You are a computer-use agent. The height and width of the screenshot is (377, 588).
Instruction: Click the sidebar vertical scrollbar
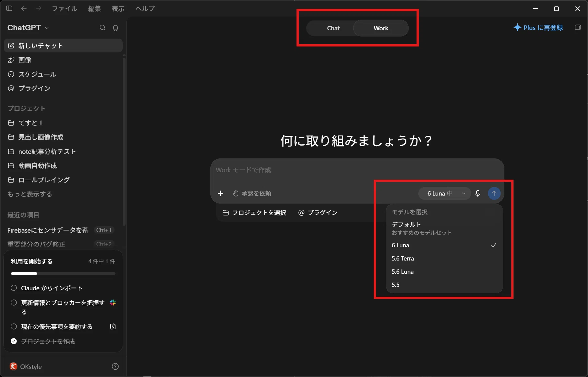pyautogui.click(x=124, y=141)
